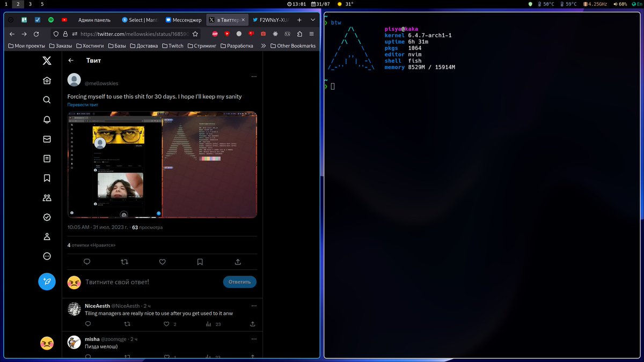Open Communities icon in sidebar

click(x=47, y=197)
